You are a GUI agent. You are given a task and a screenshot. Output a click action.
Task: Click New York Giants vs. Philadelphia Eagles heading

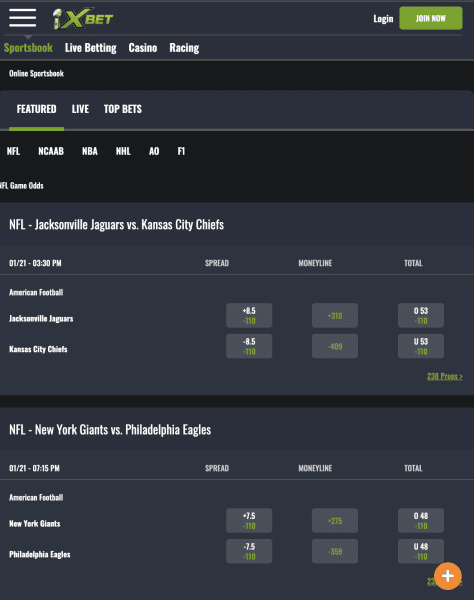click(x=110, y=430)
